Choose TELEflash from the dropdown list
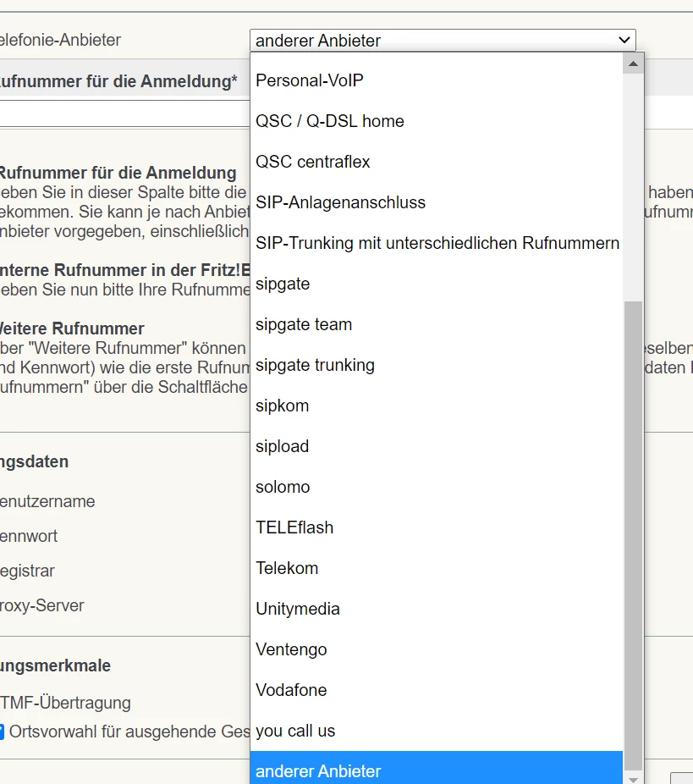The image size is (693, 784). click(437, 527)
